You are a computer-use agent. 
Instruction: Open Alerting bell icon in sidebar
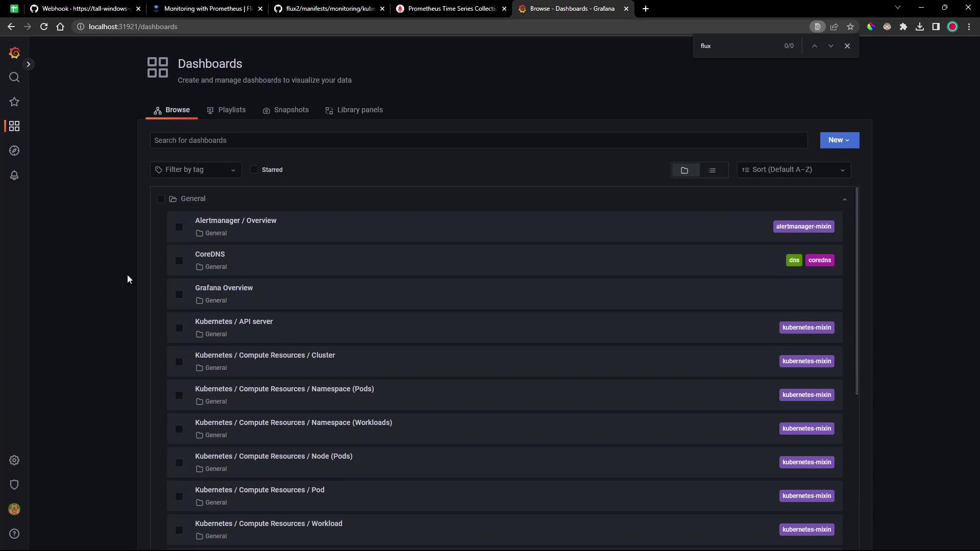[14, 176]
